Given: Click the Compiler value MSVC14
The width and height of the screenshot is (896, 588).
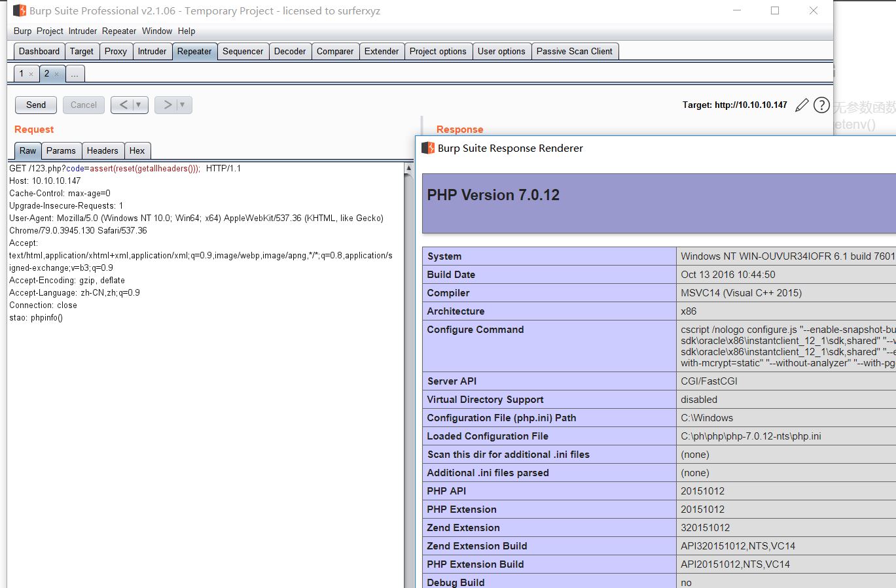Looking at the screenshot, I should (741, 293).
